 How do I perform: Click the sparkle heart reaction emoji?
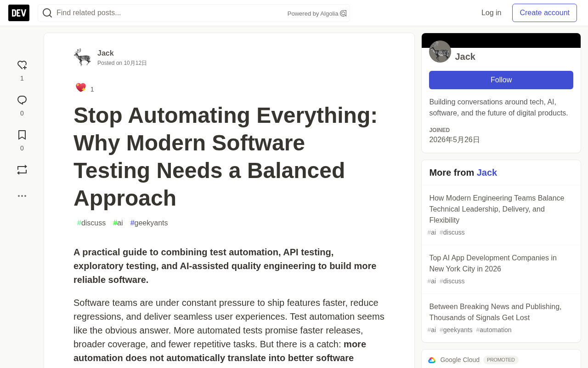pos(81,87)
